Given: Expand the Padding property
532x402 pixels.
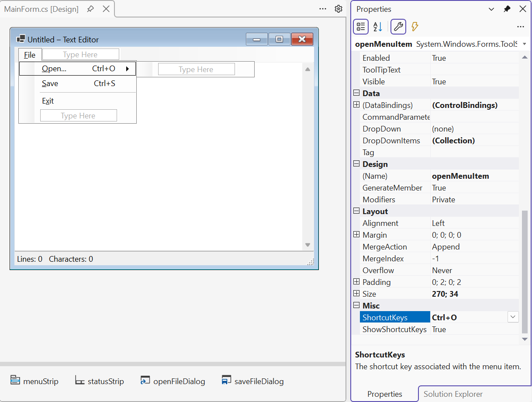Looking at the screenshot, I should pos(356,282).
